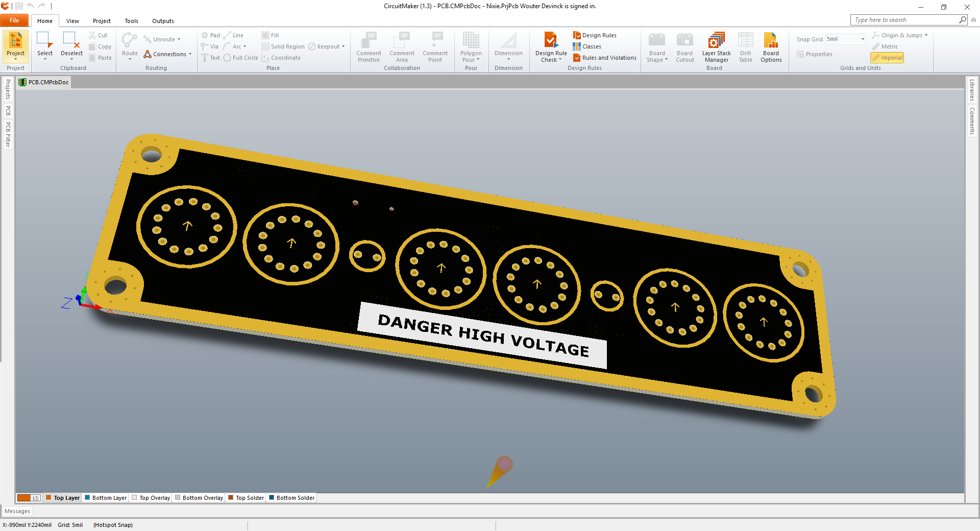Viewport: 980px width, 531px height.
Task: Open the View tab
Action: (72, 21)
